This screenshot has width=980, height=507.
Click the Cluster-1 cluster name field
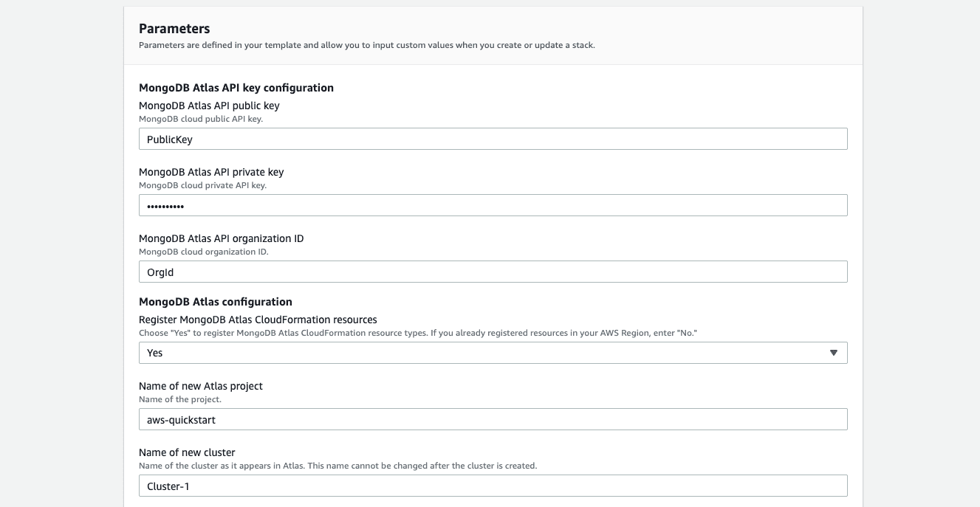pos(493,486)
